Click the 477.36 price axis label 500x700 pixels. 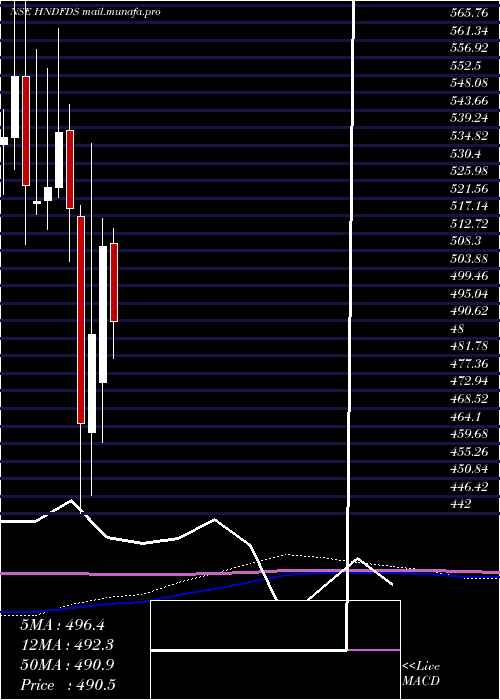[x=469, y=363]
